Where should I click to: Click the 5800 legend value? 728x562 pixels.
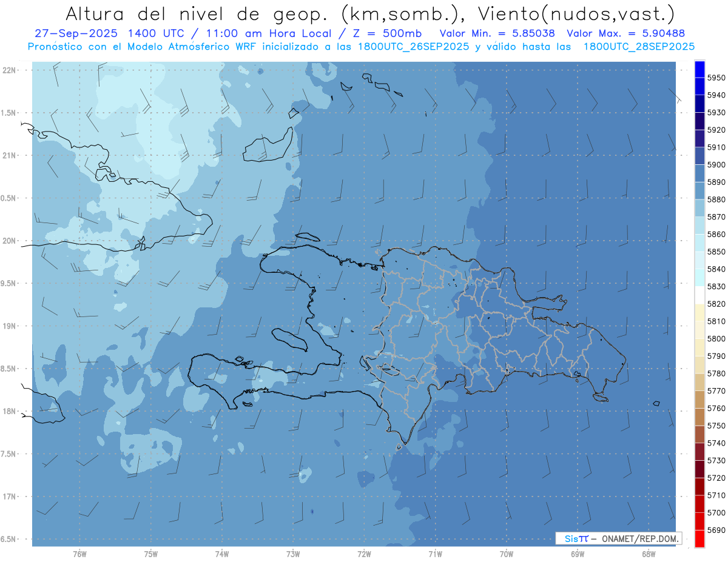tap(716, 339)
